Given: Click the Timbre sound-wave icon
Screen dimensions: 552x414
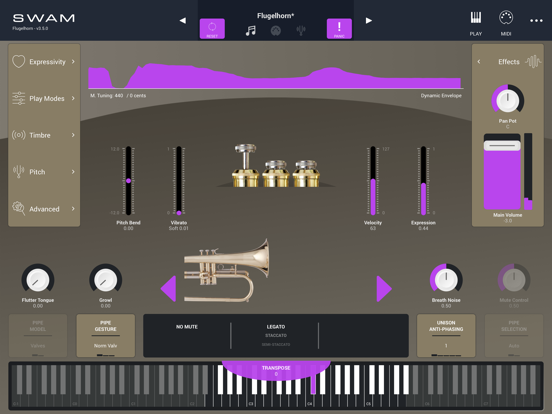Looking at the screenshot, I should [19, 135].
